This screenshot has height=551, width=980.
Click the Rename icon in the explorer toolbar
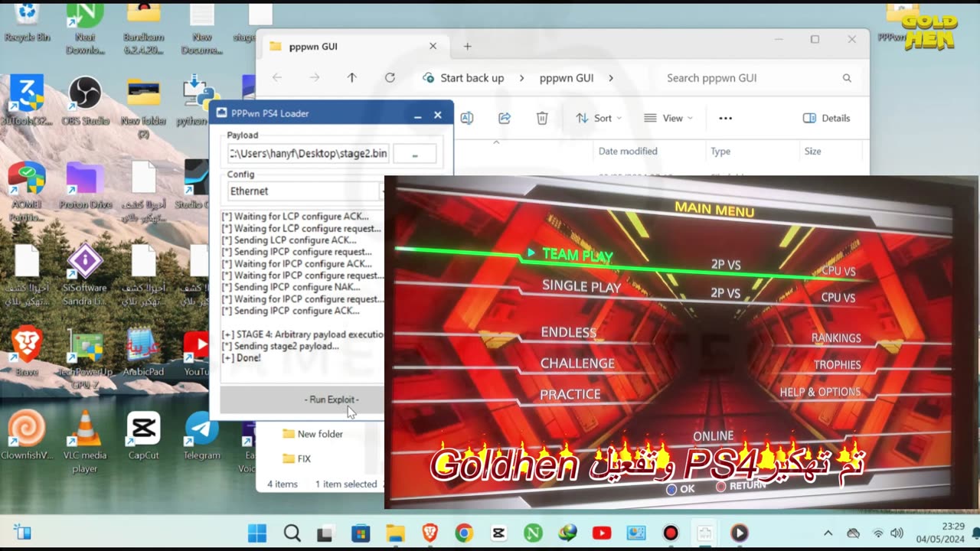(467, 118)
